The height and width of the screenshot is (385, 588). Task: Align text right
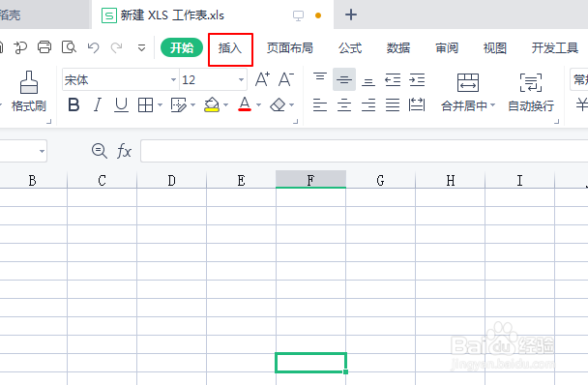(x=368, y=105)
